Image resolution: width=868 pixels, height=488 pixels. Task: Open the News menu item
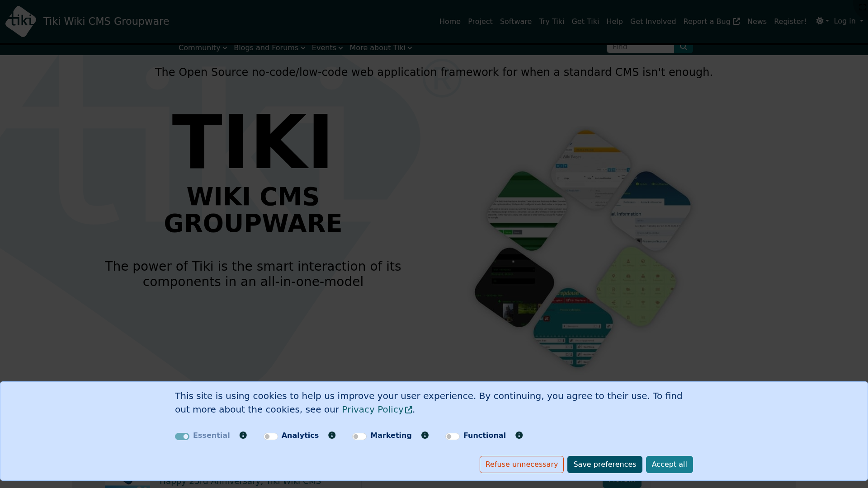click(x=757, y=21)
